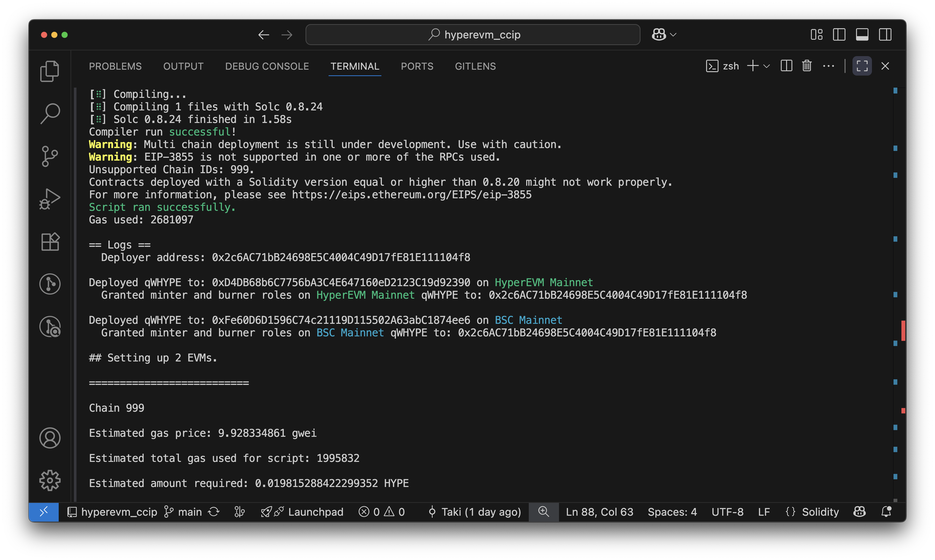The image size is (935, 560).
Task: Open the Extensions view
Action: pos(49,242)
